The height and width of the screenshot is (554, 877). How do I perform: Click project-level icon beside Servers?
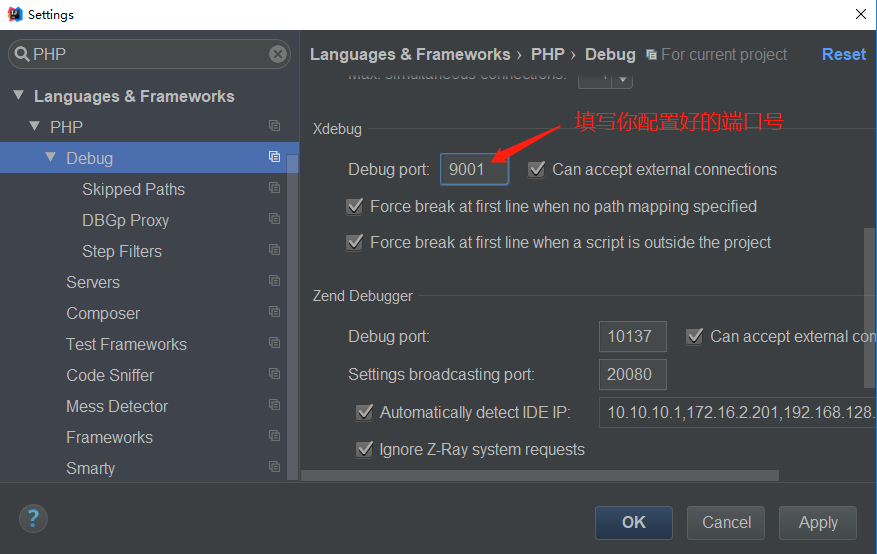pos(274,281)
